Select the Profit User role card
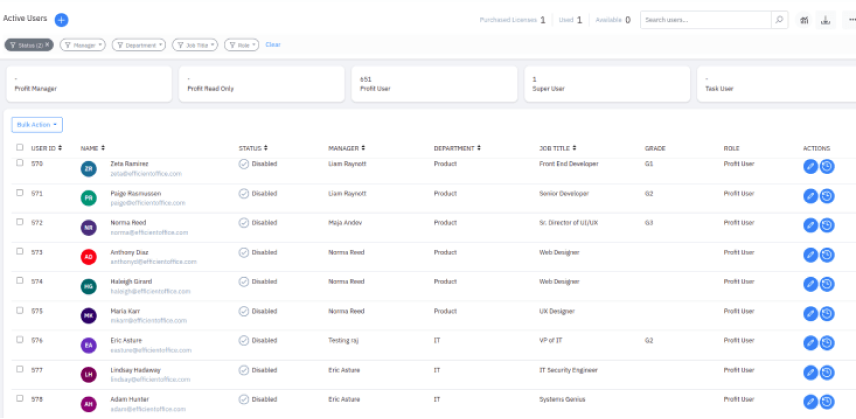Image resolution: width=856 pixels, height=419 pixels. click(434, 84)
